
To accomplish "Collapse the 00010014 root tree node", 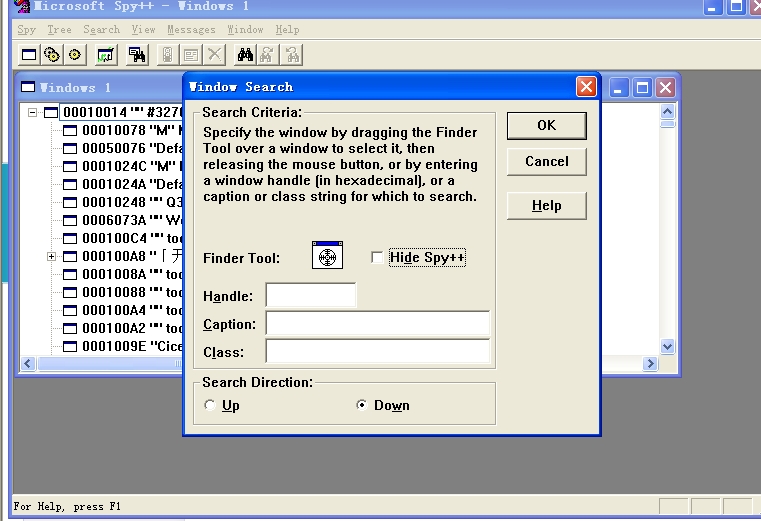I will pos(33,113).
